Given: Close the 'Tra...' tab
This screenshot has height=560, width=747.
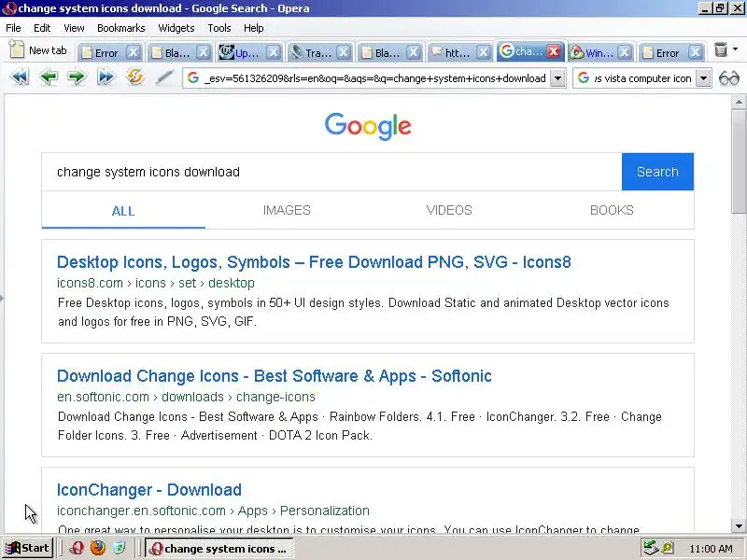Looking at the screenshot, I should [x=344, y=52].
